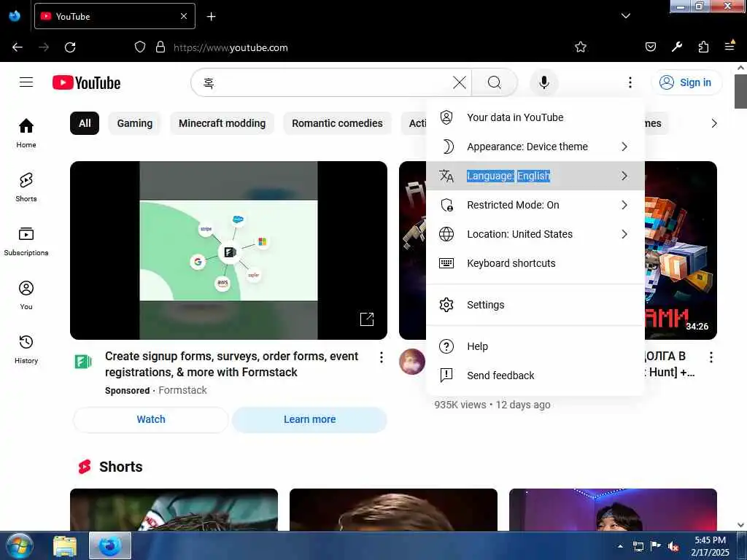Open the Firefox application menu
747x560 pixels.
pyautogui.click(x=729, y=46)
